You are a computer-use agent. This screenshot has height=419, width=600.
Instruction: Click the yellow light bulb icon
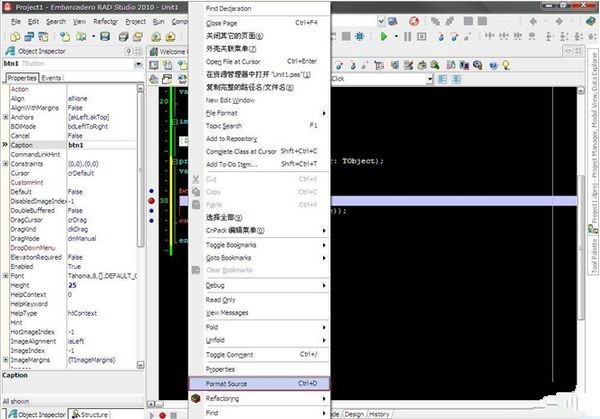pos(506,65)
